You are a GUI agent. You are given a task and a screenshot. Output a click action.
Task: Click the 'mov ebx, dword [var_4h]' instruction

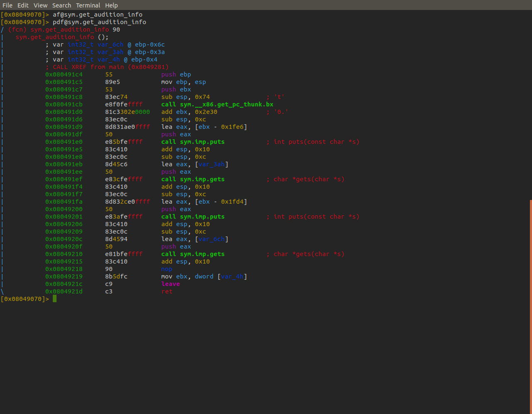pos(204,276)
